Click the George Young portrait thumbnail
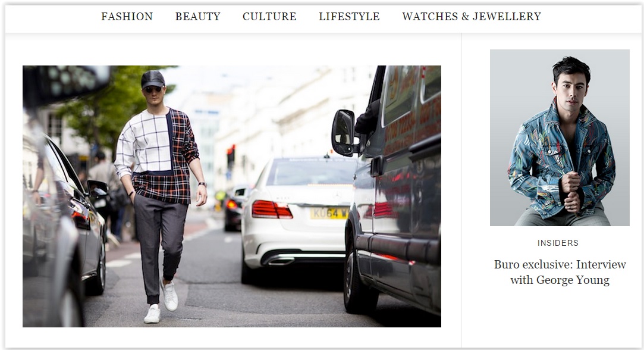This screenshot has height=350, width=644. click(560, 137)
